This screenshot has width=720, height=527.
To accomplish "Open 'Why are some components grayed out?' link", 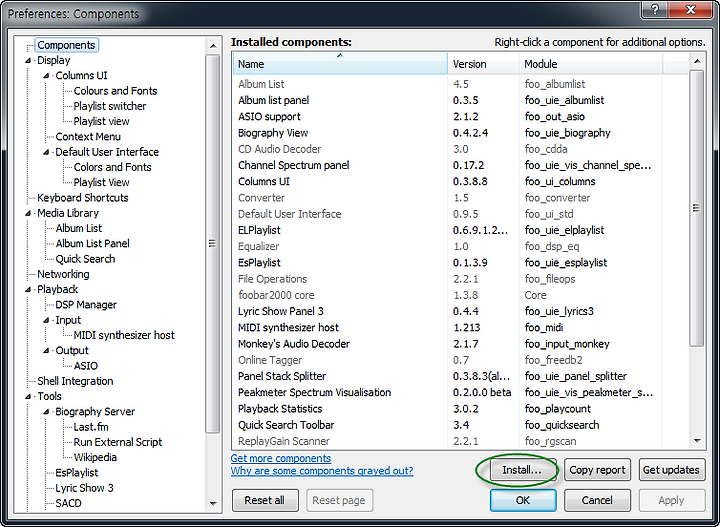I will pyautogui.click(x=322, y=471).
